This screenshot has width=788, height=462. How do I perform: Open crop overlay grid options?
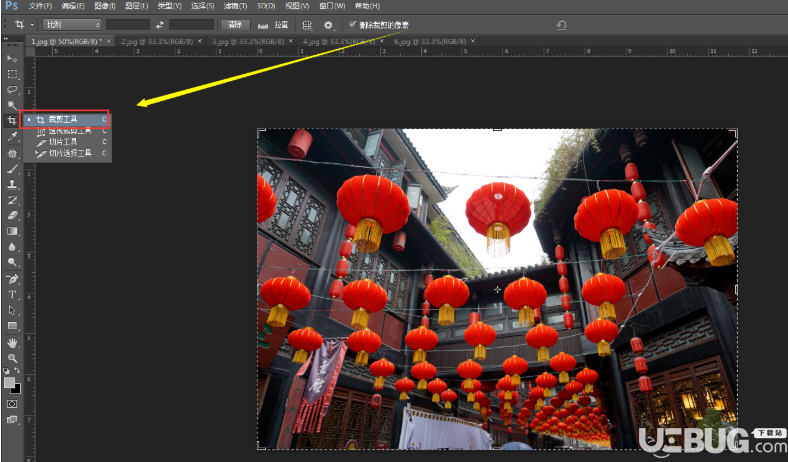click(x=307, y=25)
